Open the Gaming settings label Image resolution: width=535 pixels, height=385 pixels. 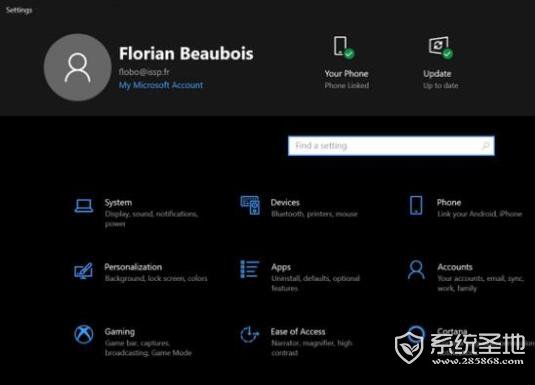pyautogui.click(x=119, y=332)
